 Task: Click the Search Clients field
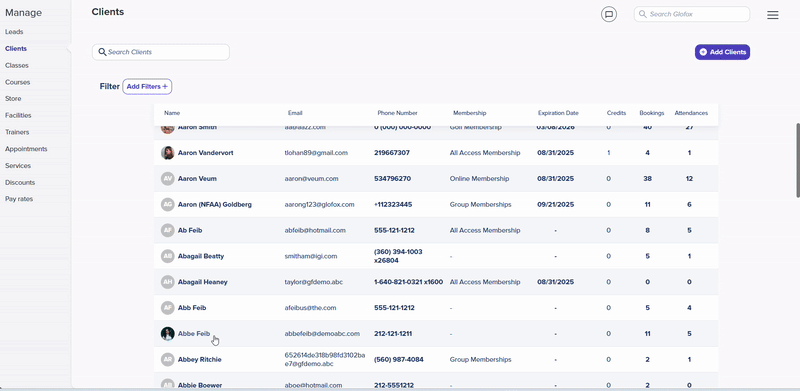tap(161, 52)
